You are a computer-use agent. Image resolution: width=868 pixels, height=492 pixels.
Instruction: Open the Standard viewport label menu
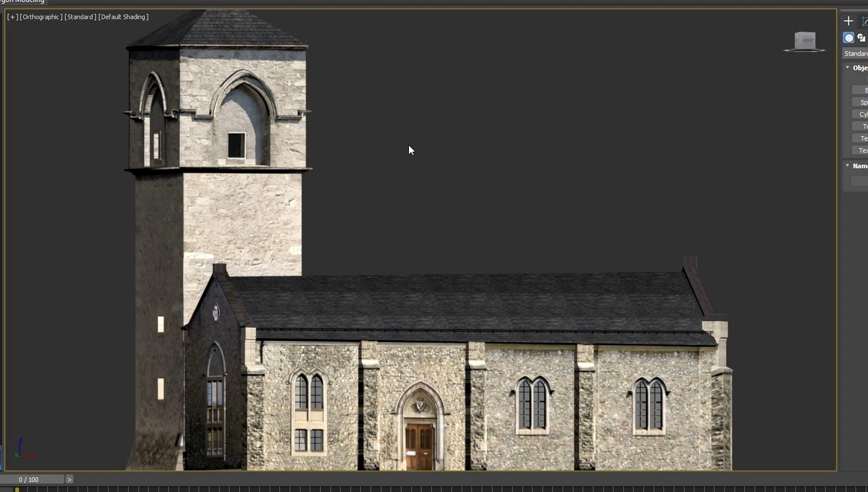[x=80, y=17]
